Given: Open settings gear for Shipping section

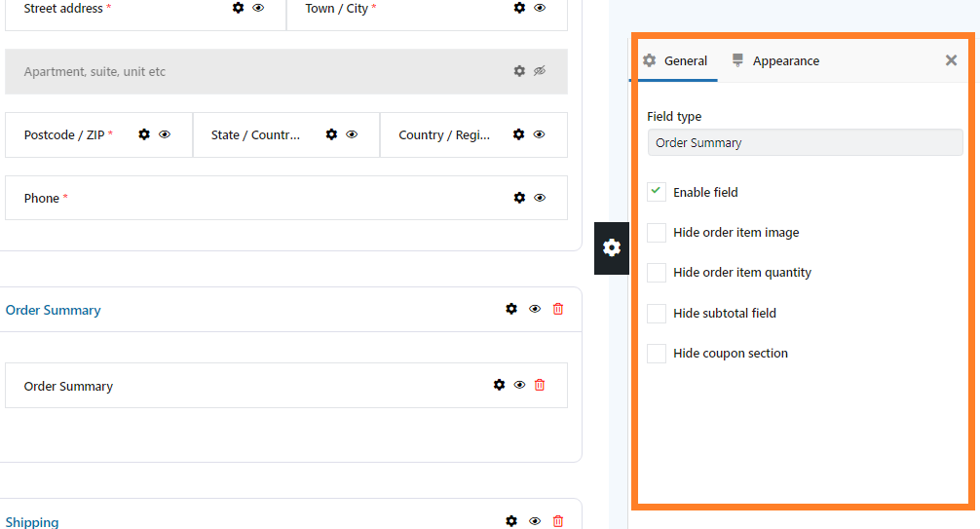Looking at the screenshot, I should [511, 521].
